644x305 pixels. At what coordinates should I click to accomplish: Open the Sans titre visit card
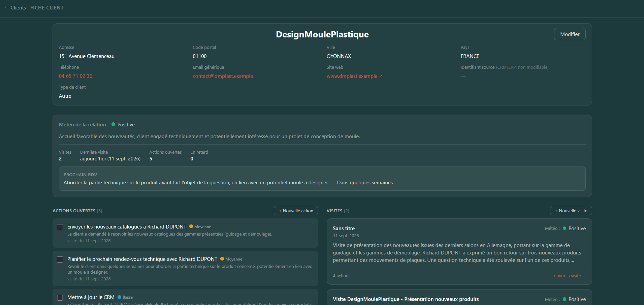pos(459,252)
